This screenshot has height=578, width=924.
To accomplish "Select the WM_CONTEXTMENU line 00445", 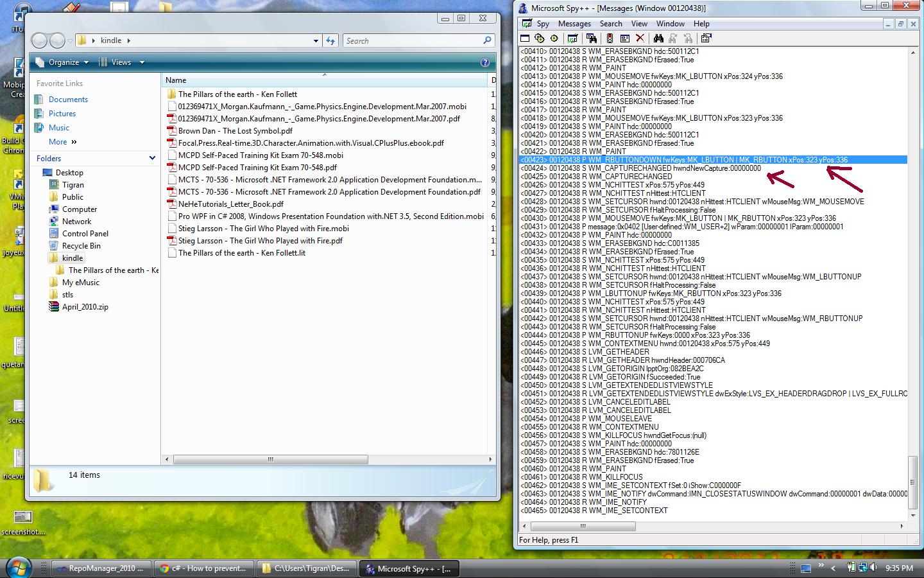I will point(645,344).
